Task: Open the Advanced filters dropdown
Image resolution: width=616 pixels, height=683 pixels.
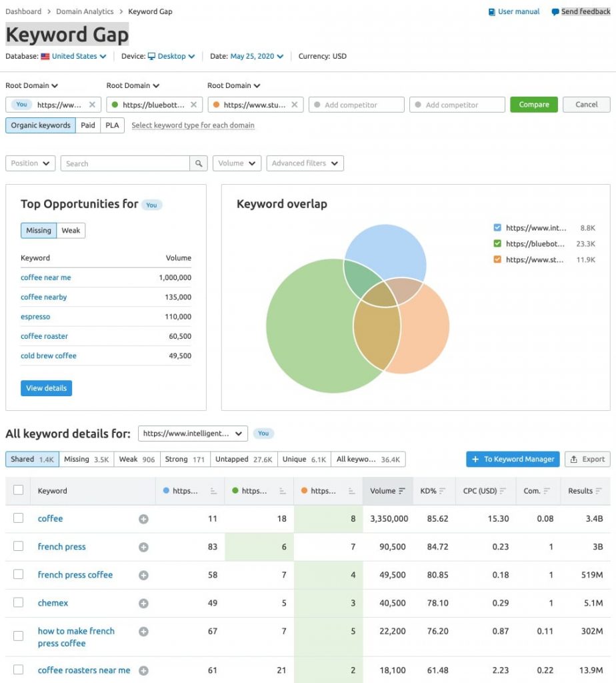Action: (305, 163)
